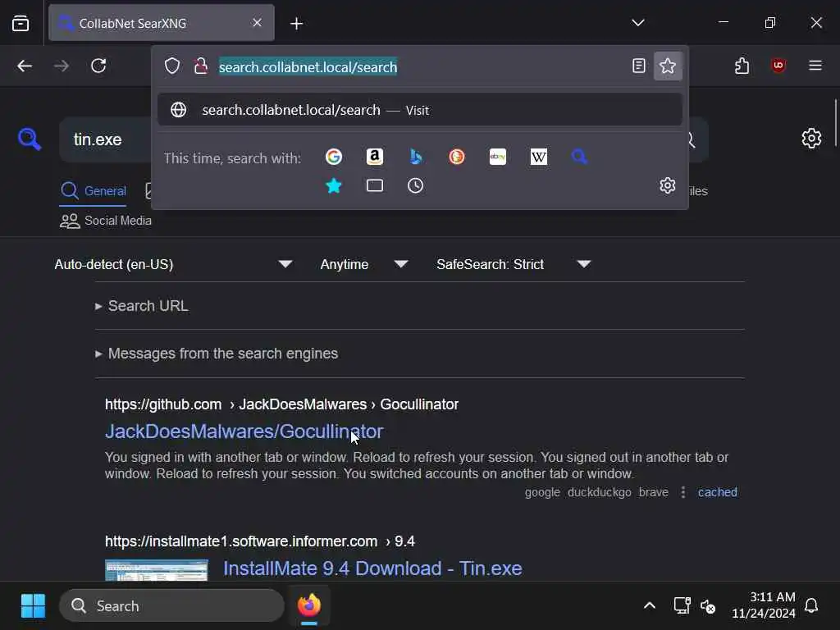Screen dimensions: 840x630
Task: Toggle reader view icon in address bar
Action: [x=638, y=66]
